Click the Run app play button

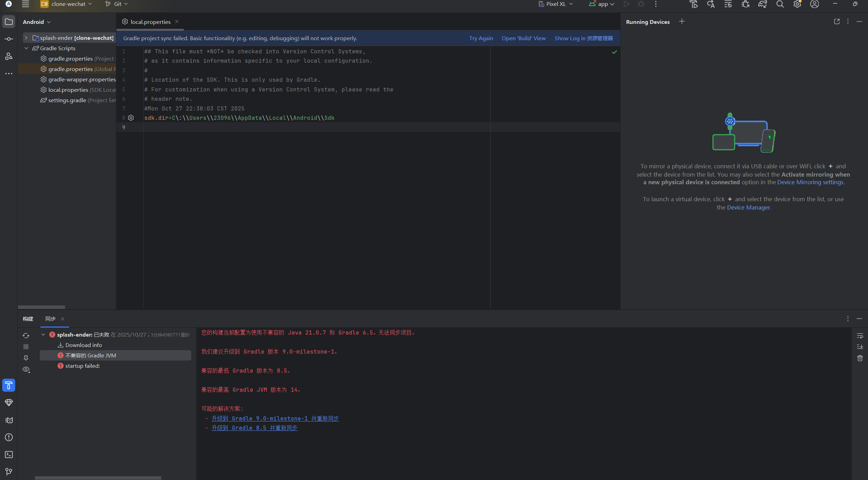626,4
